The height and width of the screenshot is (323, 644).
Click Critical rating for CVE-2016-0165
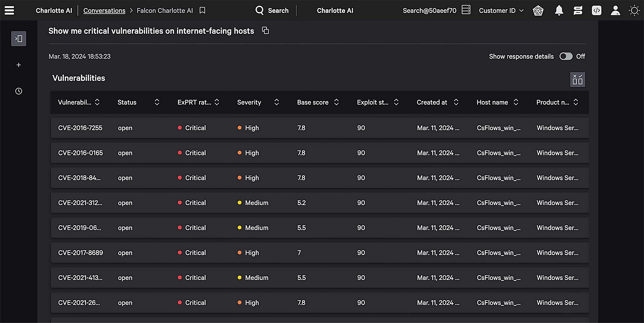(x=192, y=153)
